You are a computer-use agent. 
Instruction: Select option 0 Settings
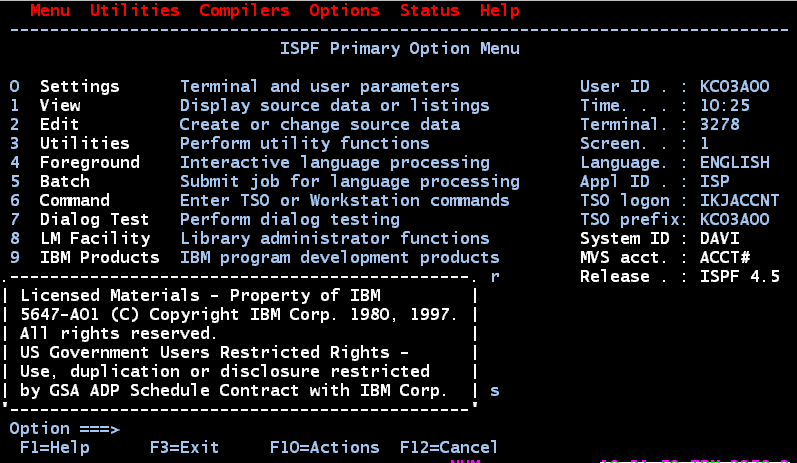pyautogui.click(x=80, y=86)
